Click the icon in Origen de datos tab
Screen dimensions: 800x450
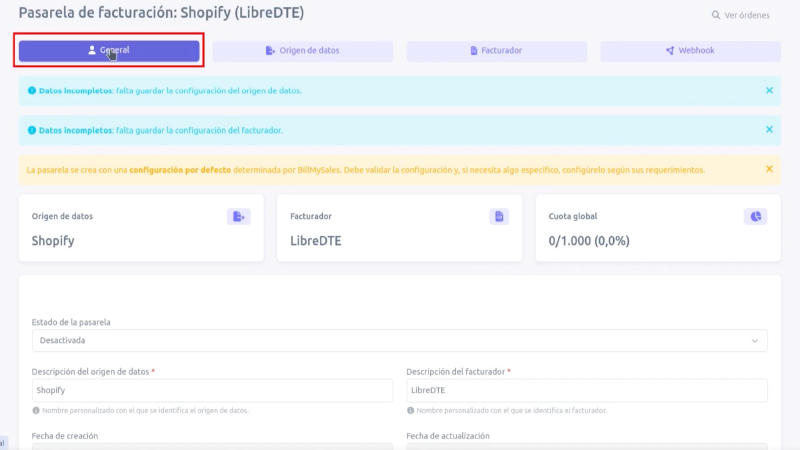click(x=270, y=51)
